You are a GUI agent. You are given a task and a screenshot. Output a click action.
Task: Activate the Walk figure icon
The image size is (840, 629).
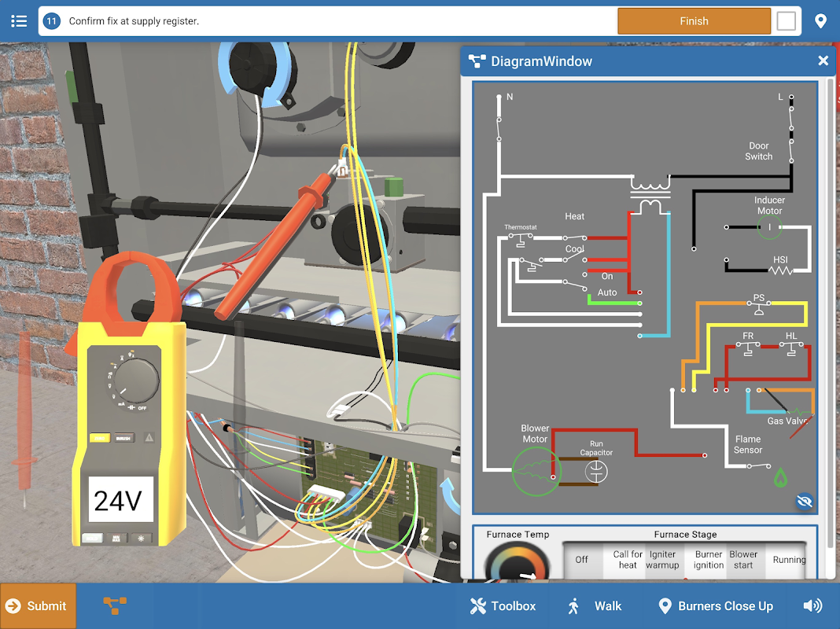tap(573, 605)
